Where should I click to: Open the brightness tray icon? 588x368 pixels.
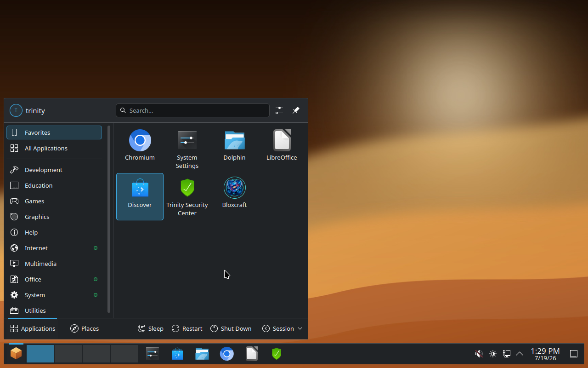click(x=493, y=354)
